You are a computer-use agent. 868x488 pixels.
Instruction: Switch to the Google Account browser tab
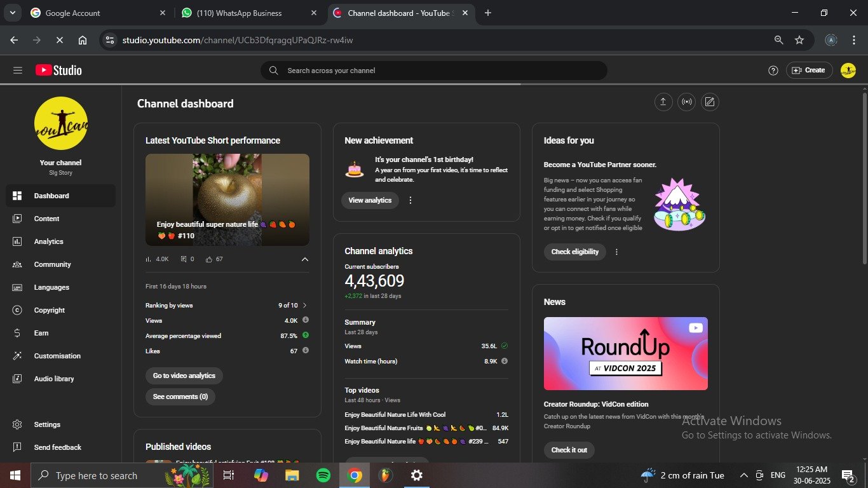(x=98, y=13)
